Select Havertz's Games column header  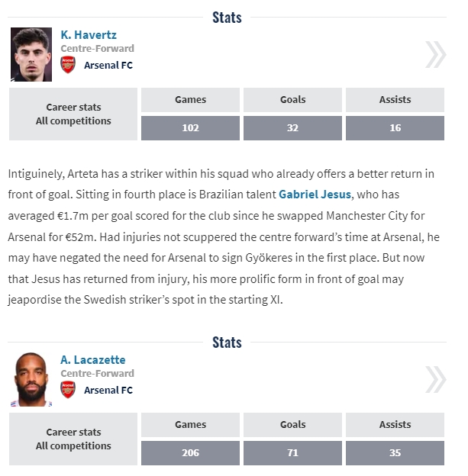(190, 100)
